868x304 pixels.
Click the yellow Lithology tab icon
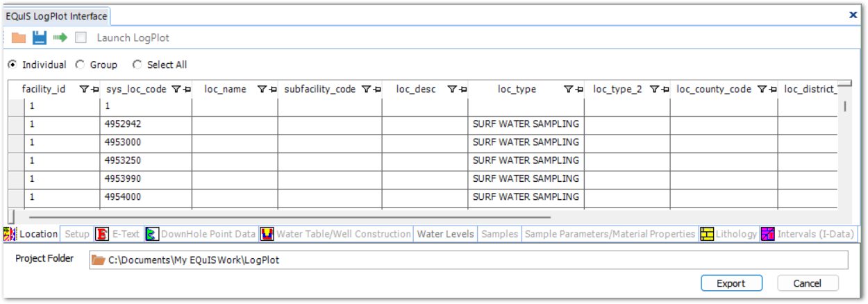(x=707, y=235)
